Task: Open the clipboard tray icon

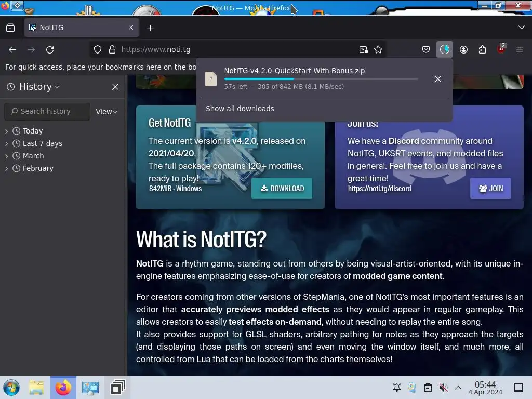Action: [x=428, y=388]
